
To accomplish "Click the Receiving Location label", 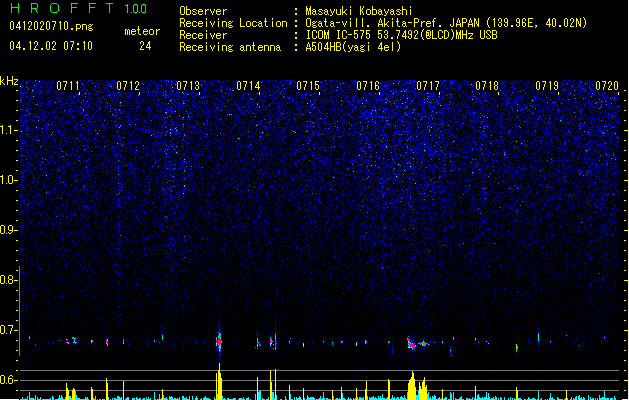I will [x=233, y=23].
